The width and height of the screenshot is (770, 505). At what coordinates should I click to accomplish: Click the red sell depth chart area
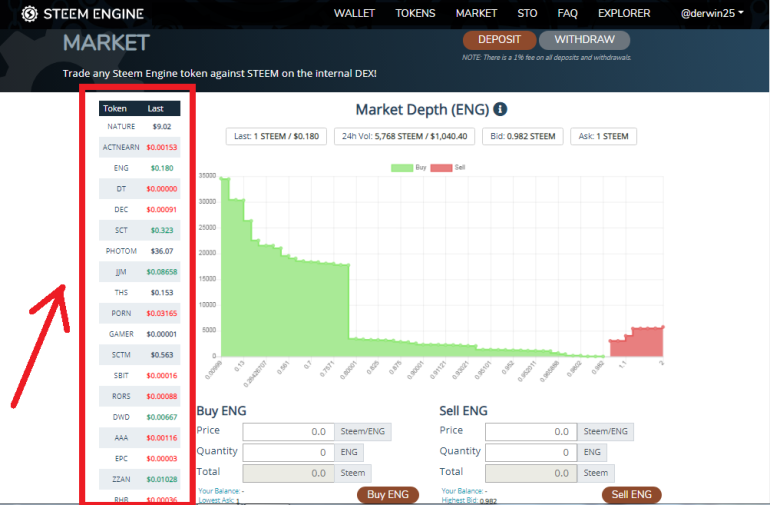tap(643, 343)
